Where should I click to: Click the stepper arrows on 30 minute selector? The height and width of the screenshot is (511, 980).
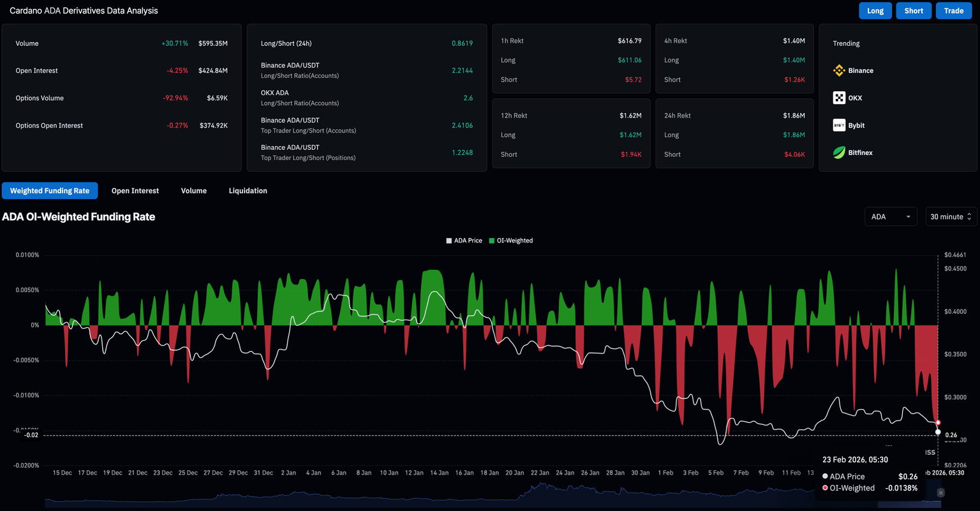pyautogui.click(x=969, y=217)
